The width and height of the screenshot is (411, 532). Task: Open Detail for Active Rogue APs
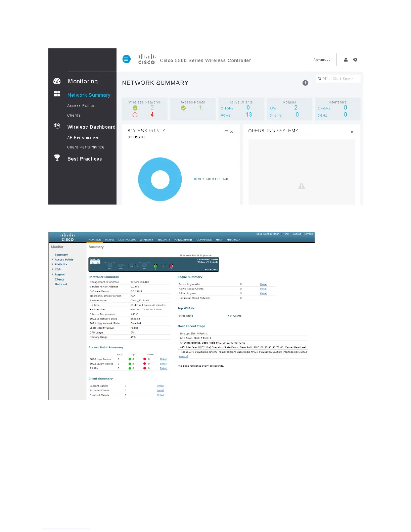[x=264, y=284]
